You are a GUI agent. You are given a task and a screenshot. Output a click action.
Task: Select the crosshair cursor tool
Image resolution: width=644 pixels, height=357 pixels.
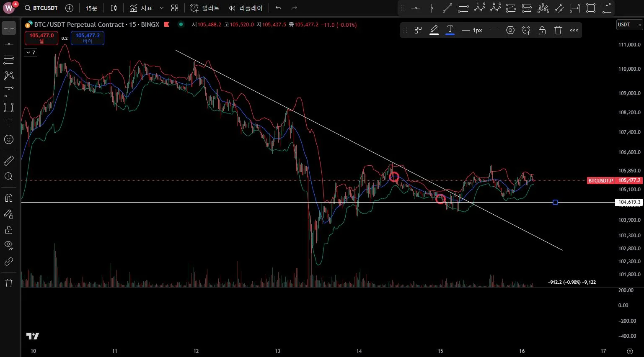pos(9,28)
